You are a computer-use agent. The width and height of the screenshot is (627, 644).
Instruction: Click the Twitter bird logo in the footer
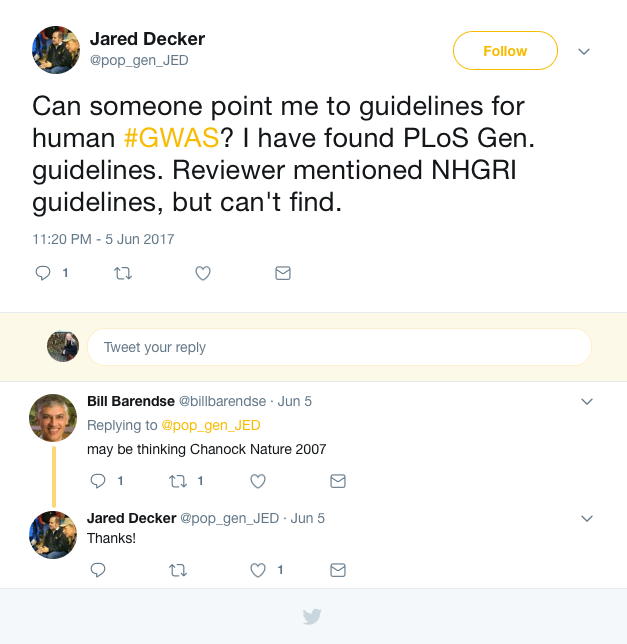(313, 616)
